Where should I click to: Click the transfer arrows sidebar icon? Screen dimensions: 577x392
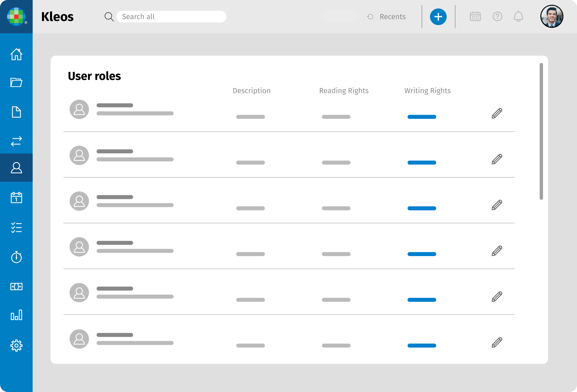16,141
